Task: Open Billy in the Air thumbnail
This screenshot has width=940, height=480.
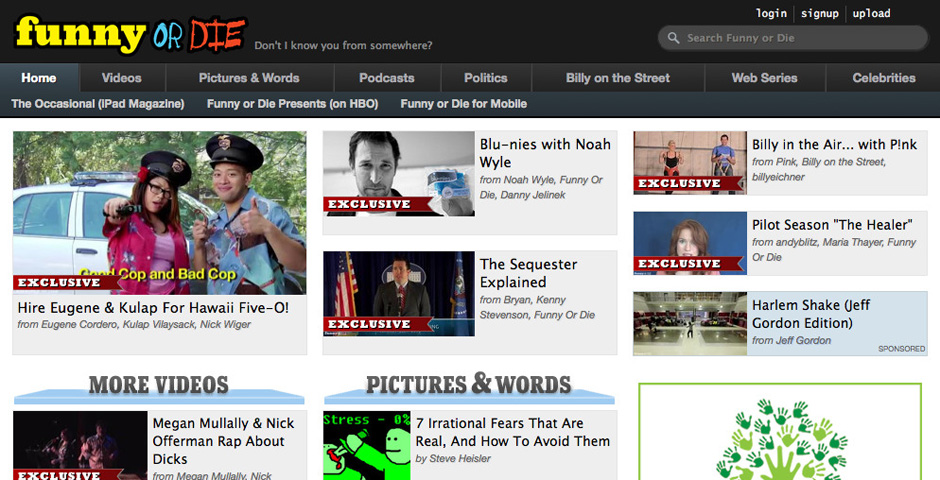Action: (x=690, y=162)
